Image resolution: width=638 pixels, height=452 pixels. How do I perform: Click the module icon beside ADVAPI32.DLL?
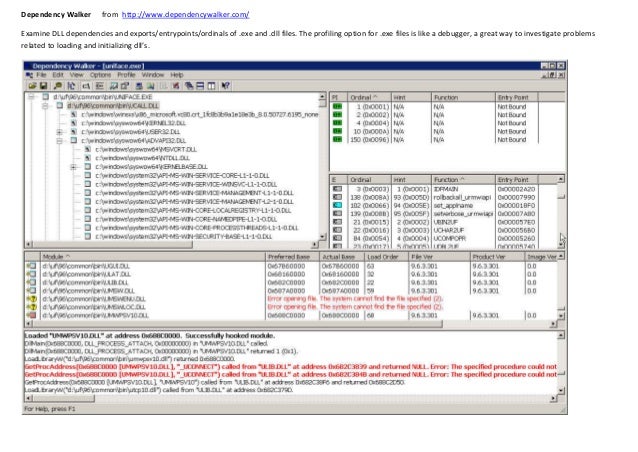click(x=74, y=141)
